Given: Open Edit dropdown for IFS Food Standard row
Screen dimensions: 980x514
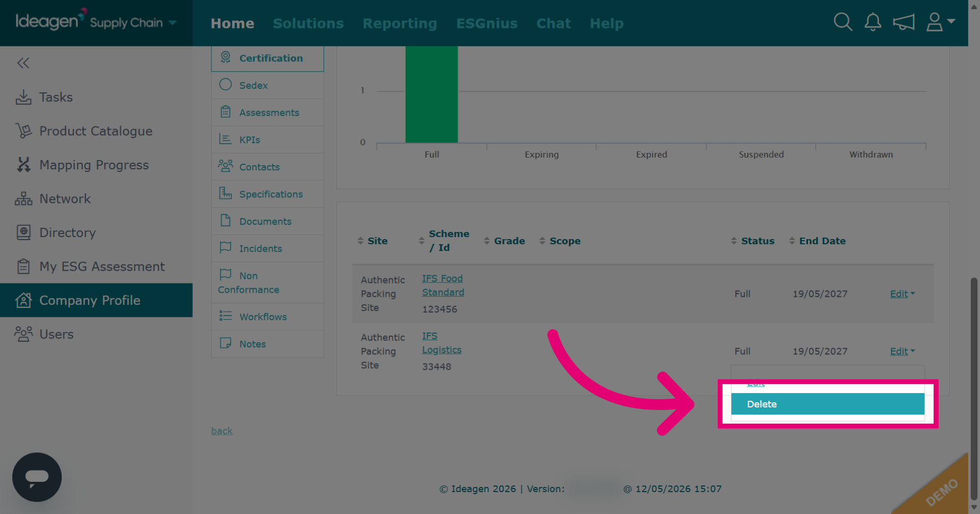Looking at the screenshot, I should click(902, 294).
